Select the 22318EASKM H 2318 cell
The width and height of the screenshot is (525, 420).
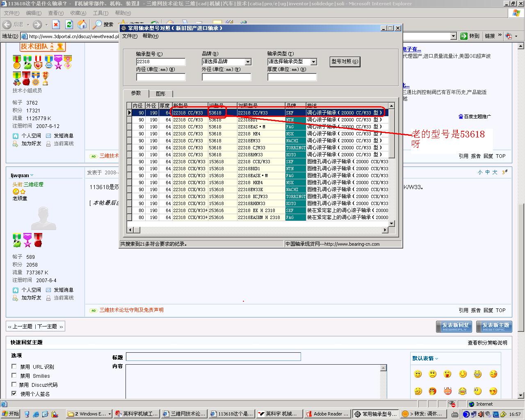coord(261,217)
